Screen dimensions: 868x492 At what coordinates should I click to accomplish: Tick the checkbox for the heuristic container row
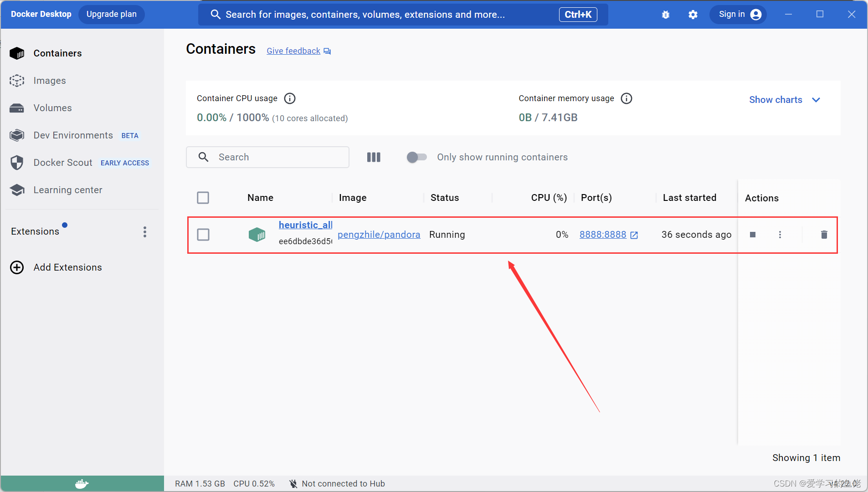tap(203, 235)
